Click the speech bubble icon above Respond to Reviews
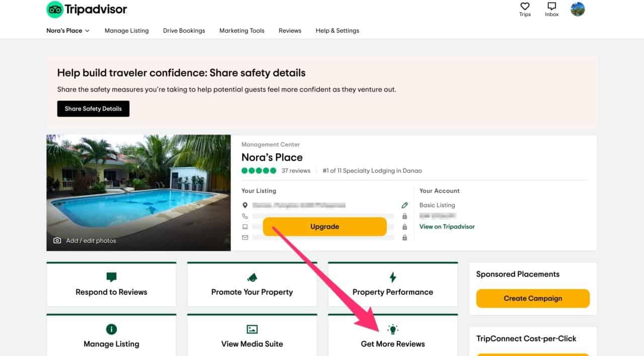This screenshot has width=644, height=356. pos(111,277)
